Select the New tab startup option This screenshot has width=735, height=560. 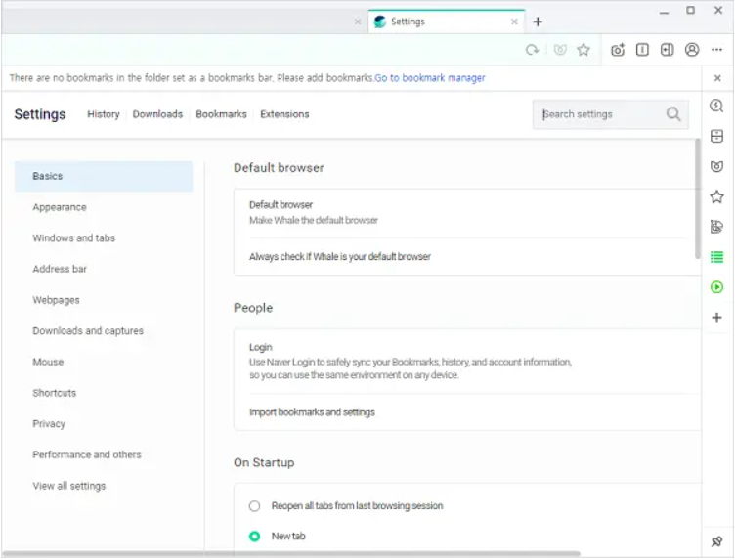pyautogui.click(x=254, y=537)
